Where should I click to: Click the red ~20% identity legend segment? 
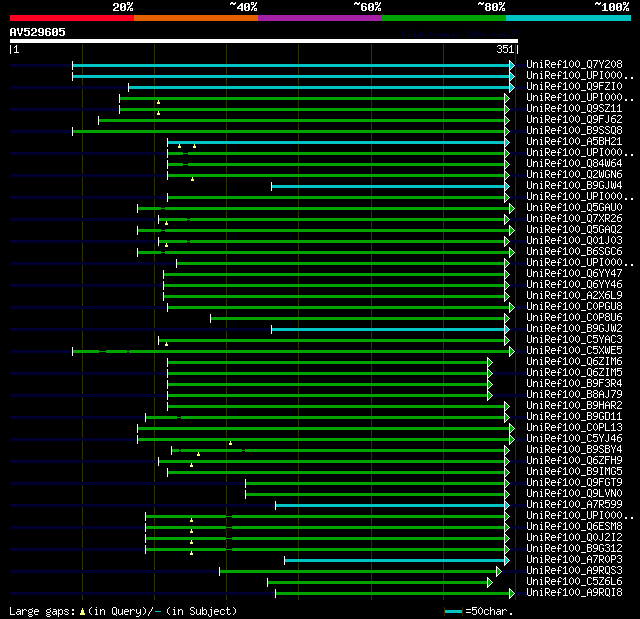72,18
